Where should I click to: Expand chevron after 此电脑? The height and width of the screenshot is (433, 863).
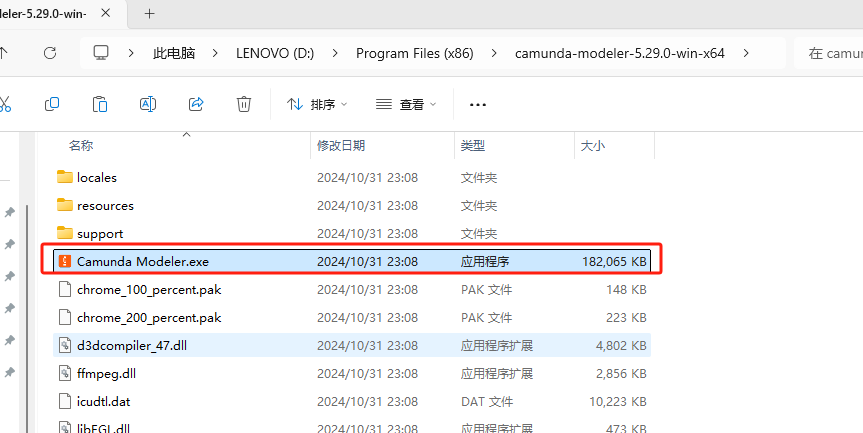215,53
